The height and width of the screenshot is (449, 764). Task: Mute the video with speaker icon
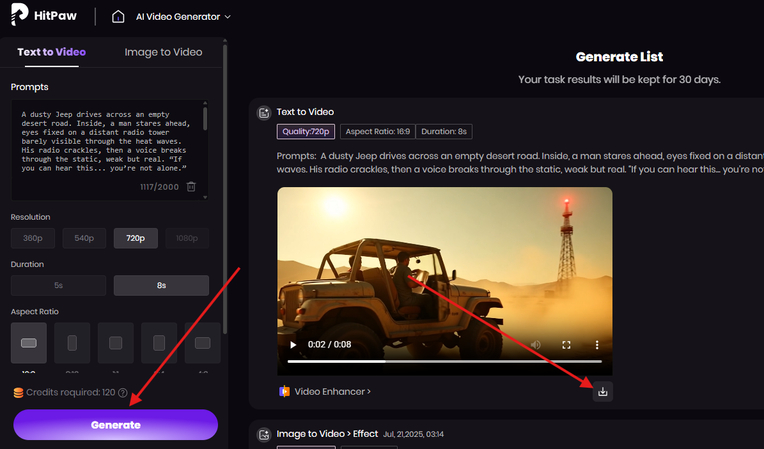click(535, 345)
